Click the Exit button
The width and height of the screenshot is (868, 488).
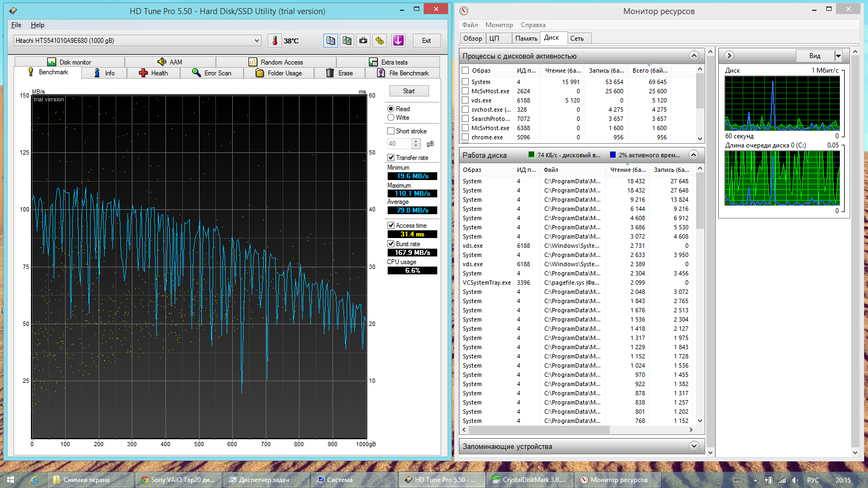tap(426, 41)
